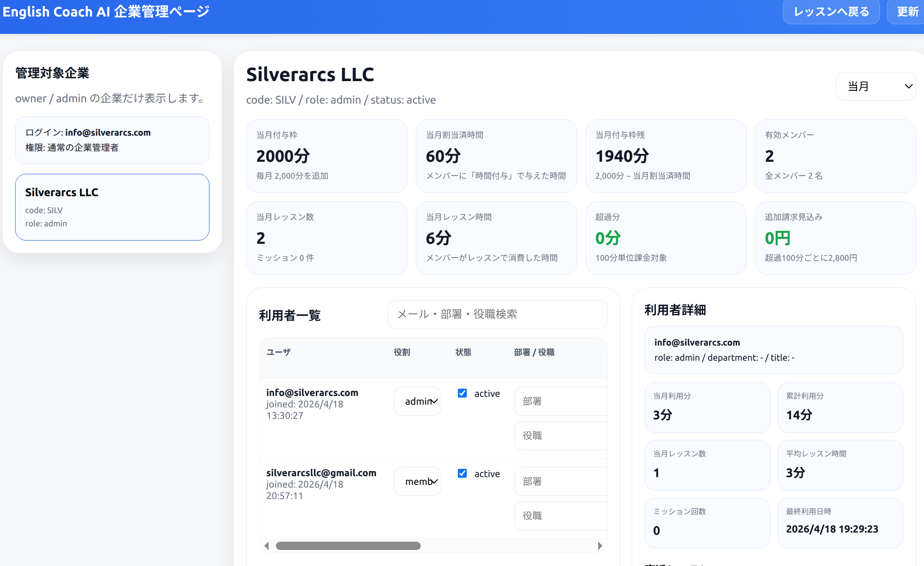Toggle active checkbox for silverarcsllc@gmail.com
Image resolution: width=924 pixels, height=566 pixels.
pos(462,473)
